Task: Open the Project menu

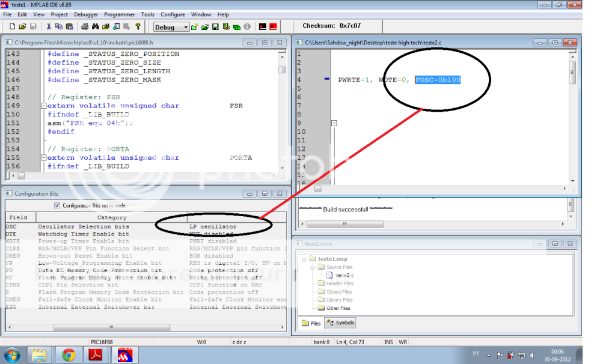Action: tap(60, 14)
